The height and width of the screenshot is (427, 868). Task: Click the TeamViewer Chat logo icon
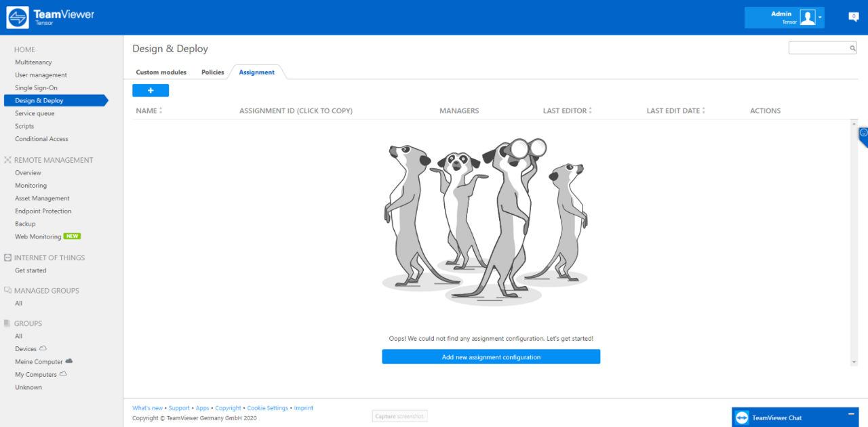(x=742, y=418)
